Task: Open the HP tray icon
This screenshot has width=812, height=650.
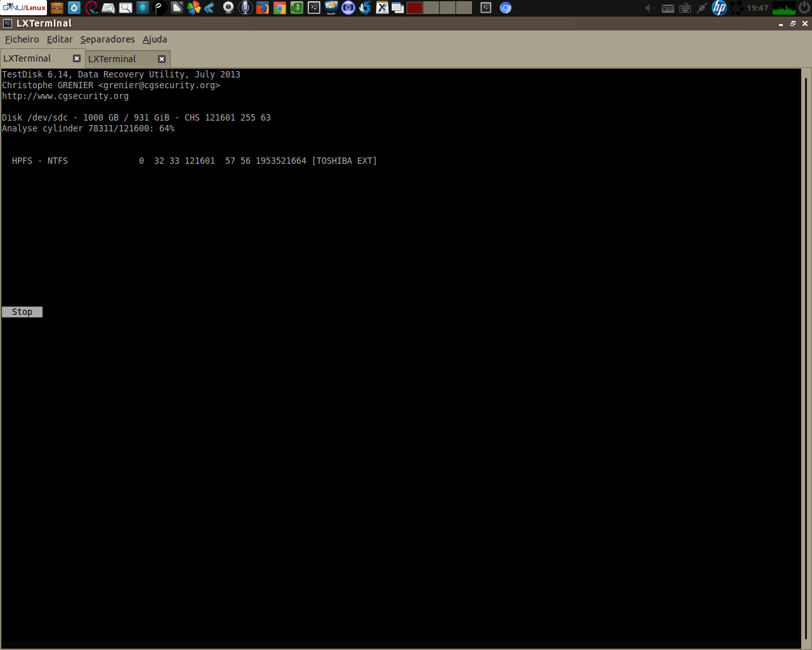Action: [719, 8]
